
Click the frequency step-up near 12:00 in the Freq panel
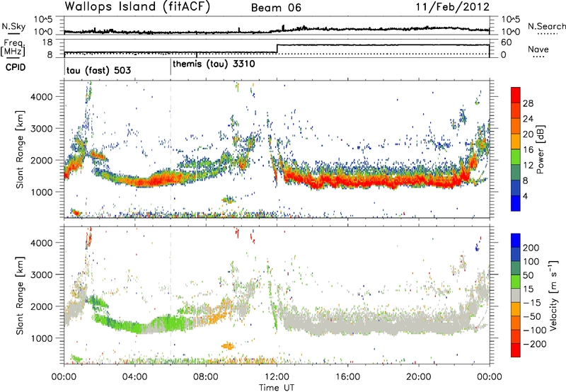click(x=277, y=49)
